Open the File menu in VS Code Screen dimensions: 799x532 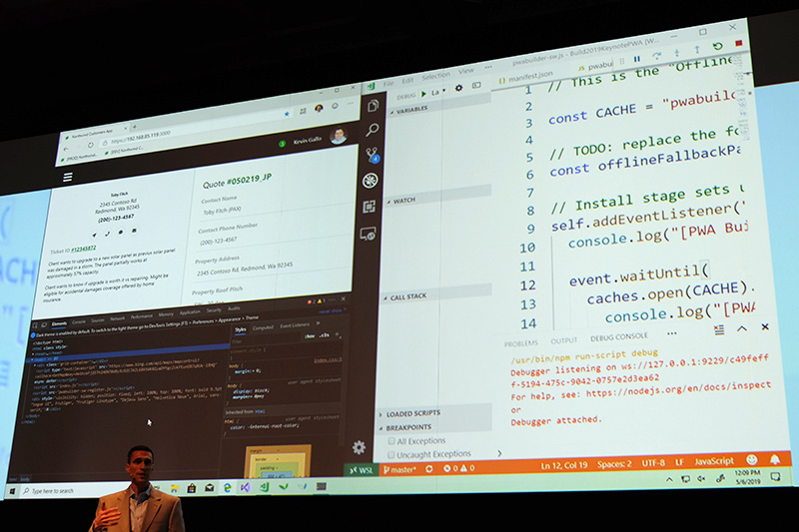tap(389, 84)
